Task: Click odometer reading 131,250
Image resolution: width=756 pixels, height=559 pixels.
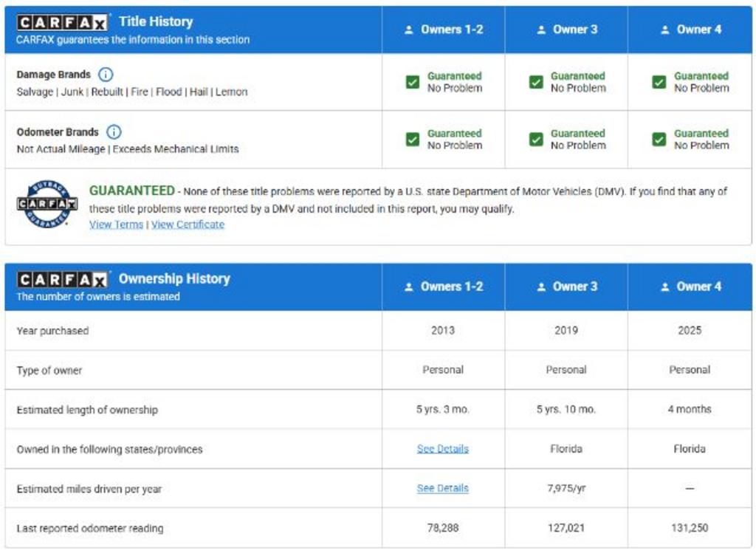Action: coord(690,528)
